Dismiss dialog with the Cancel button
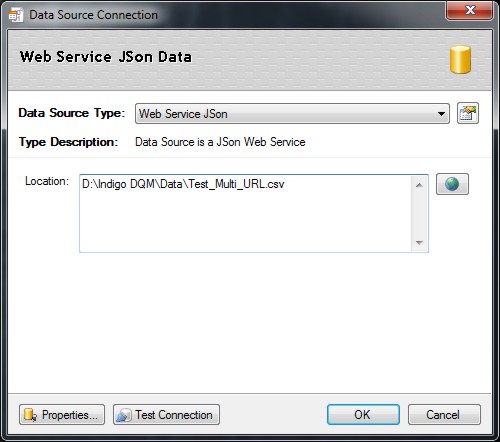Screen dimensions: 500x442 tap(444, 415)
